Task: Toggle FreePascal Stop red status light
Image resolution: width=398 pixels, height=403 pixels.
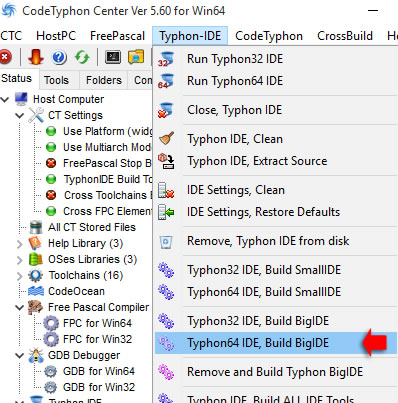Action: pyautogui.click(x=51, y=163)
